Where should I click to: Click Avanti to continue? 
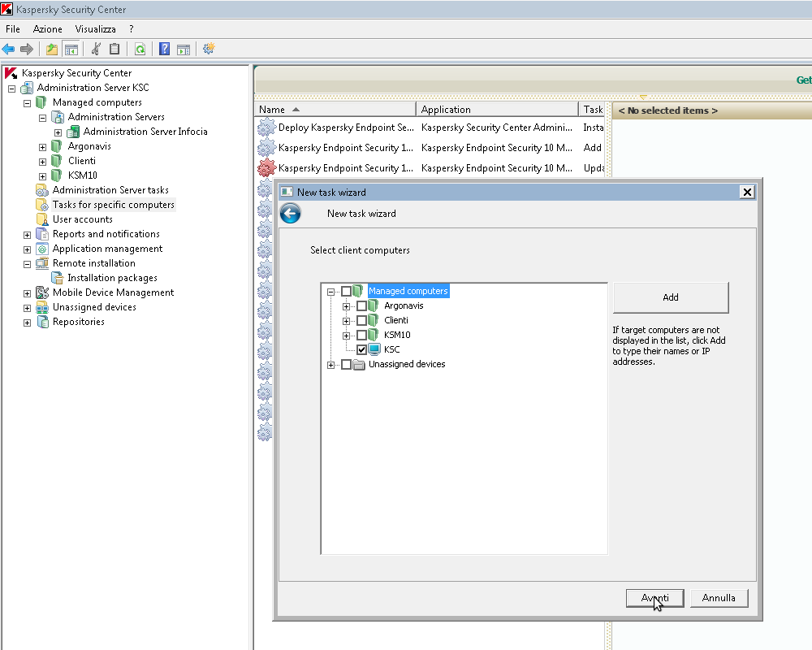click(x=654, y=598)
